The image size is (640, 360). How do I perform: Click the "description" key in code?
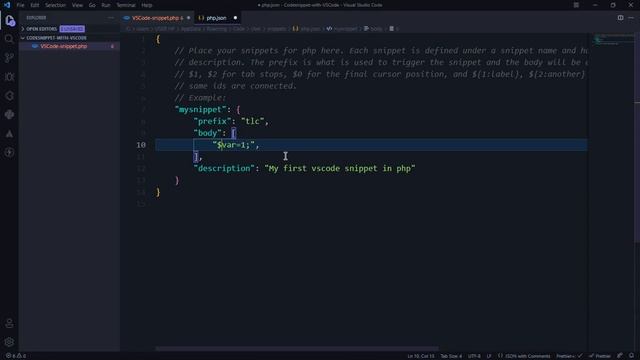point(224,168)
